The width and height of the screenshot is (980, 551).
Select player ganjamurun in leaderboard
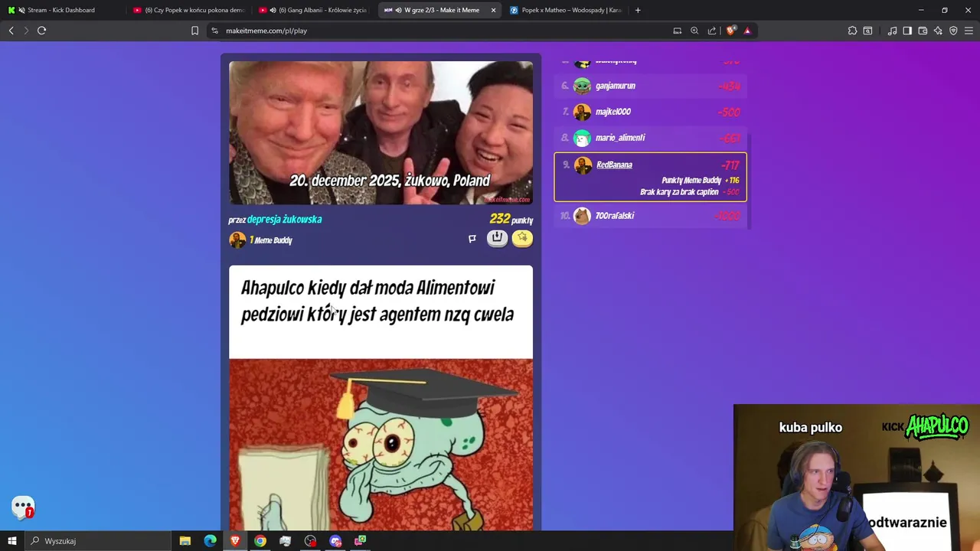tap(650, 86)
